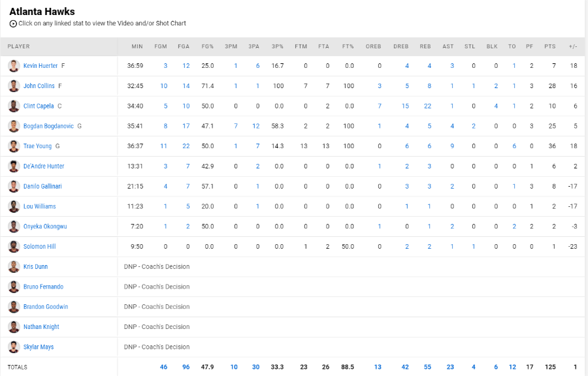
Task: Open De'Andre Hunter's player link
Action: [x=44, y=166]
